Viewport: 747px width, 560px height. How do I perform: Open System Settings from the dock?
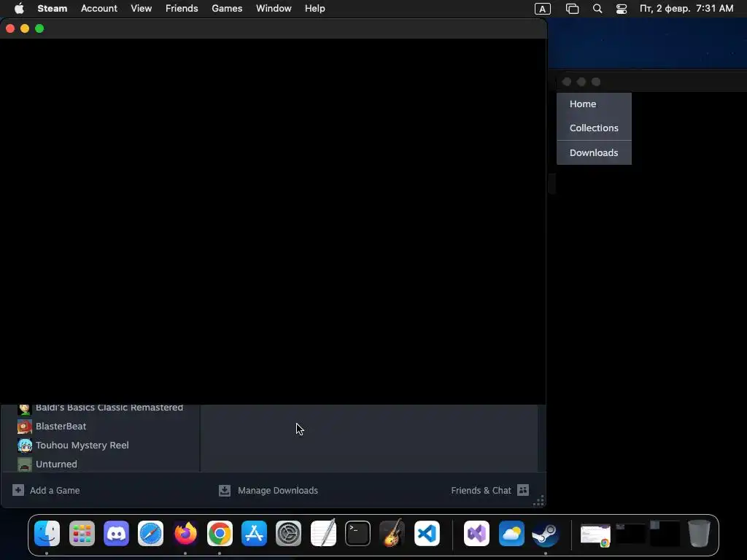click(289, 533)
